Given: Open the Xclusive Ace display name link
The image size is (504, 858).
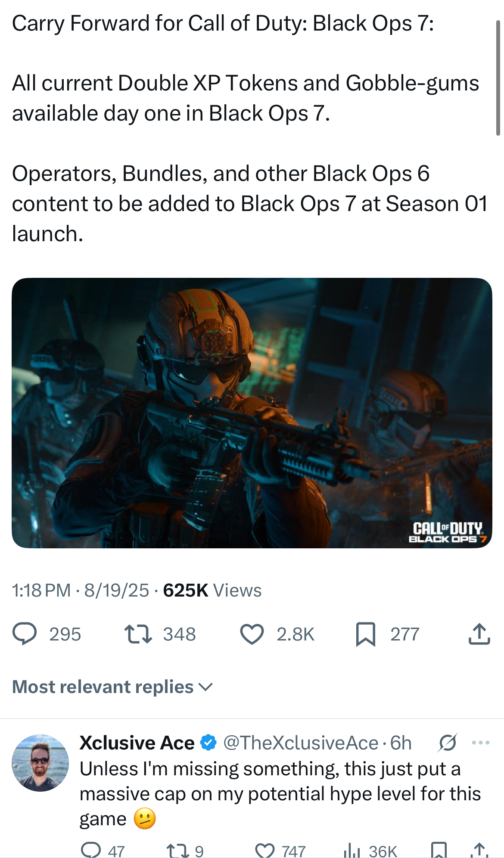Looking at the screenshot, I should [x=137, y=743].
